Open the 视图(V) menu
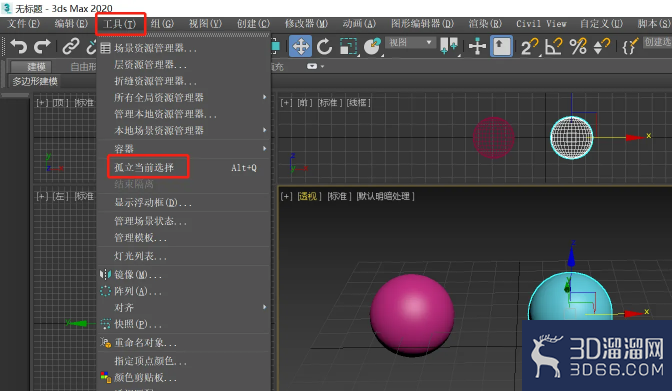Image resolution: width=672 pixels, height=391 pixels. pyautogui.click(x=205, y=24)
